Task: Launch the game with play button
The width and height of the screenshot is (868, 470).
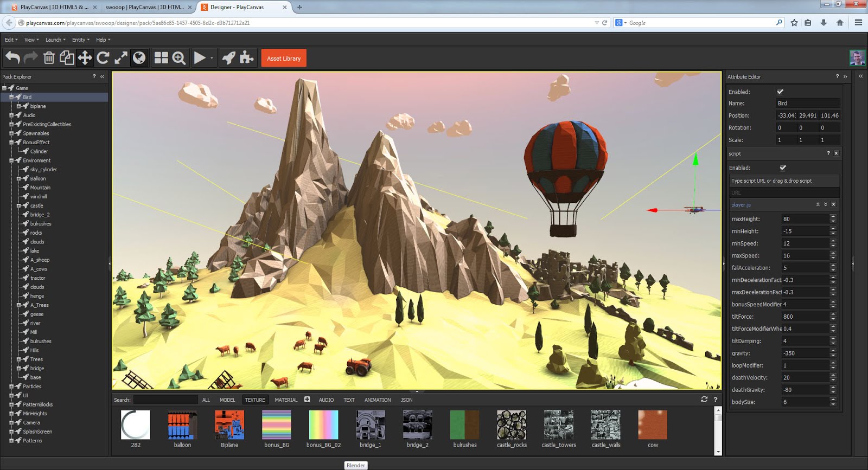Action: point(200,57)
